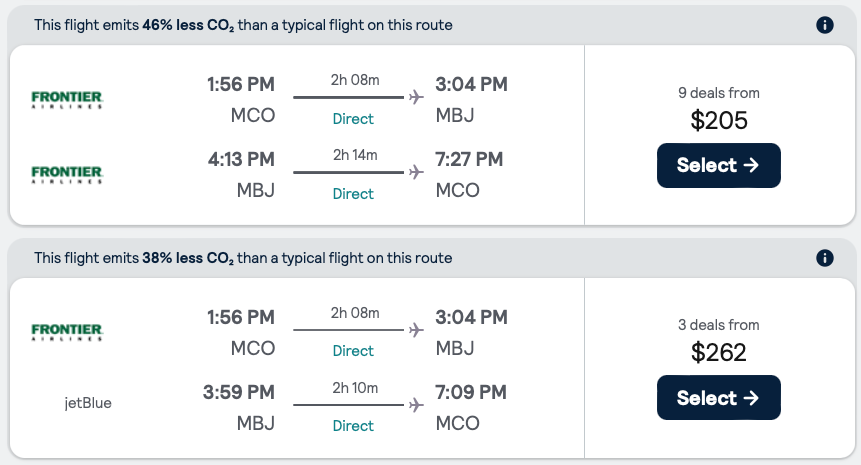Click the $262 price text
The width and height of the screenshot is (861, 465).
pyautogui.click(x=718, y=353)
